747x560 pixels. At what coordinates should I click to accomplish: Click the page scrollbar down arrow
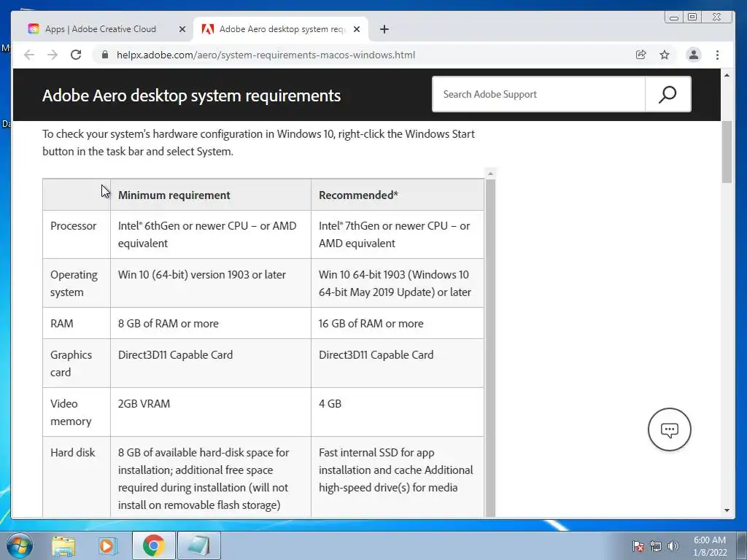[x=727, y=510]
